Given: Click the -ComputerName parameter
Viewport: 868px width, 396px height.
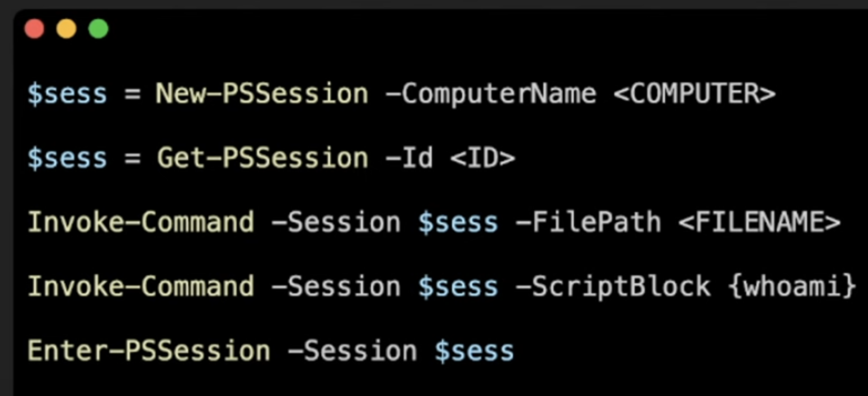Looking at the screenshot, I should point(490,94).
